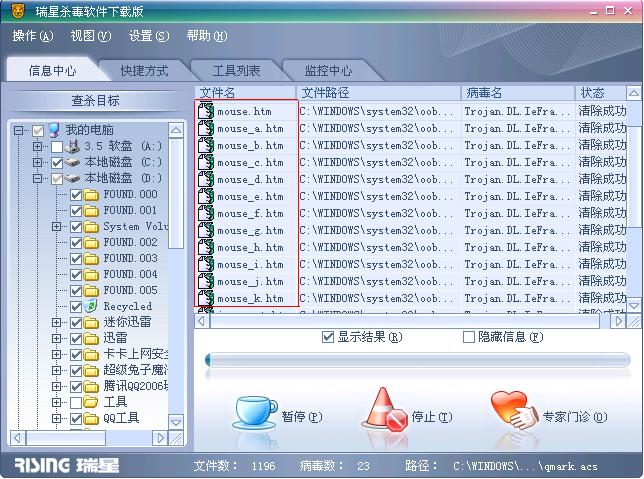This screenshot has height=479, width=644.
Task: Toggle the 显示结果 checkbox
Action: click(x=328, y=337)
